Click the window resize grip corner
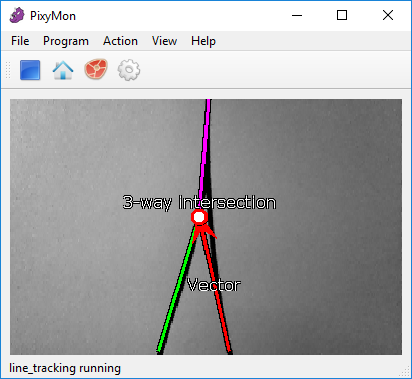 405,371
